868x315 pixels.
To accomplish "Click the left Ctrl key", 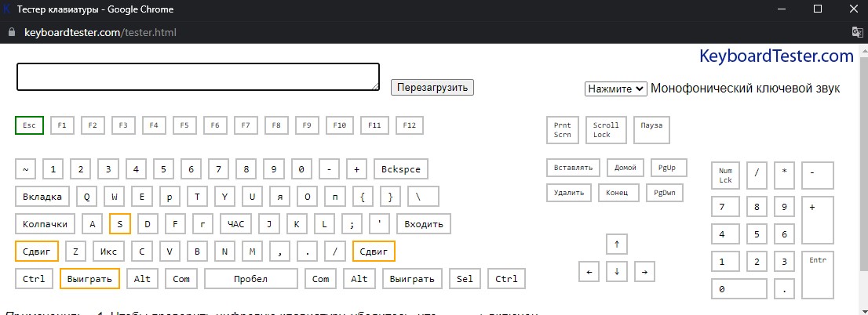I will coord(34,278).
